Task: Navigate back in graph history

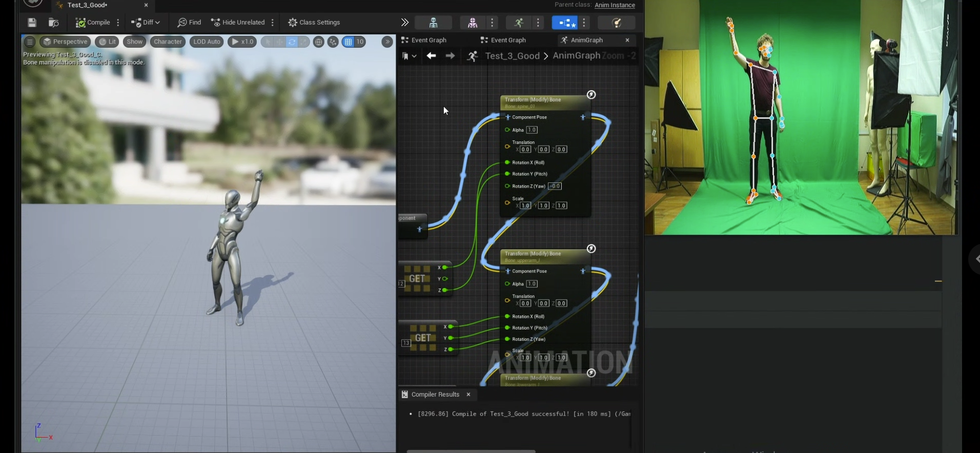Action: coord(431,56)
